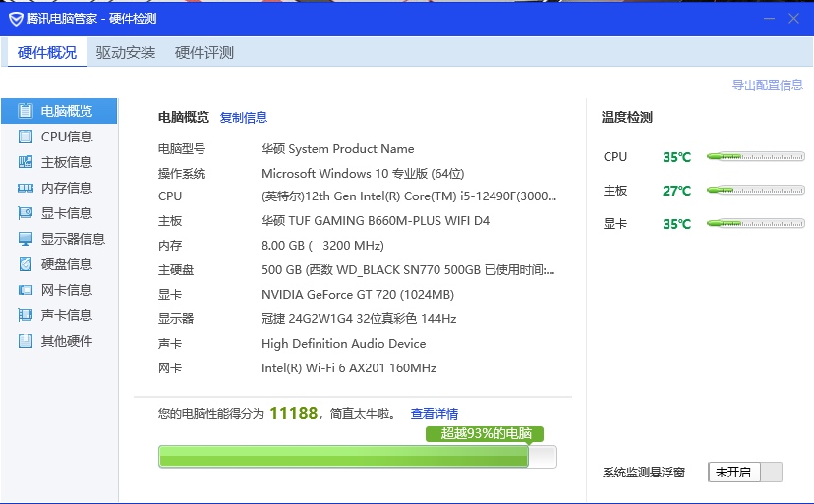Screen dimensions: 814x504
Task: Click the Intel(R) Wi-Fi 6 AX201 value
Action: [x=349, y=368]
